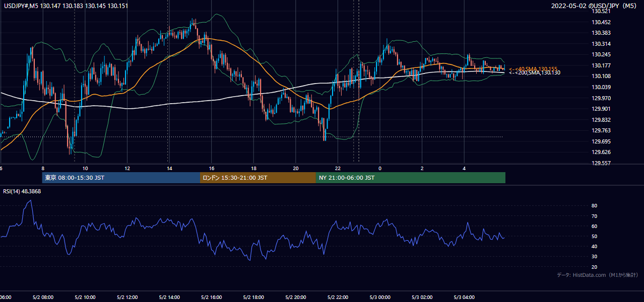This screenshot has height=302, width=644.
Task: Click the 5/2 10:00 date label
Action: [85, 297]
